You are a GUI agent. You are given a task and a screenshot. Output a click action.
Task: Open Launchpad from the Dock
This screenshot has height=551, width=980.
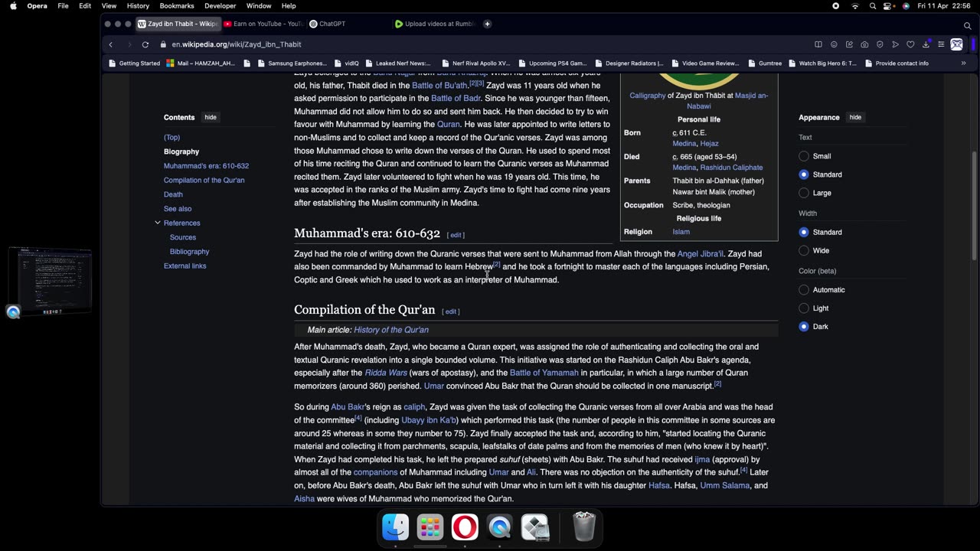pos(430,527)
